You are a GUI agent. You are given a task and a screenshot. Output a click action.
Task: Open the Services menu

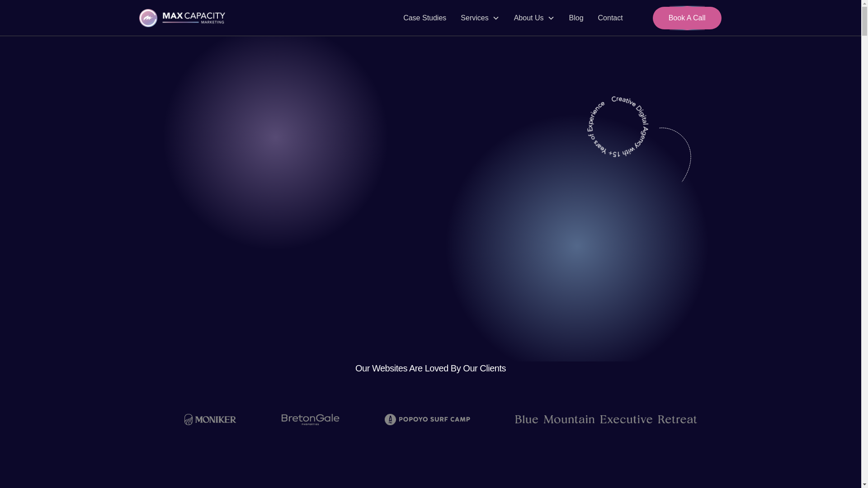[x=474, y=18]
